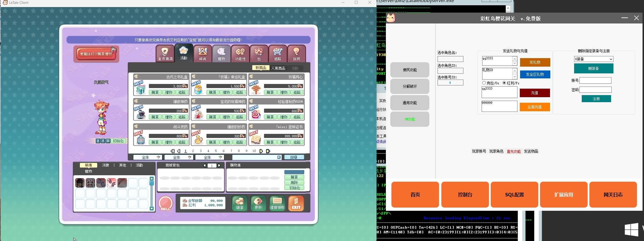Open the 便民功能 sidebar section
644x241 pixels.
click(410, 70)
